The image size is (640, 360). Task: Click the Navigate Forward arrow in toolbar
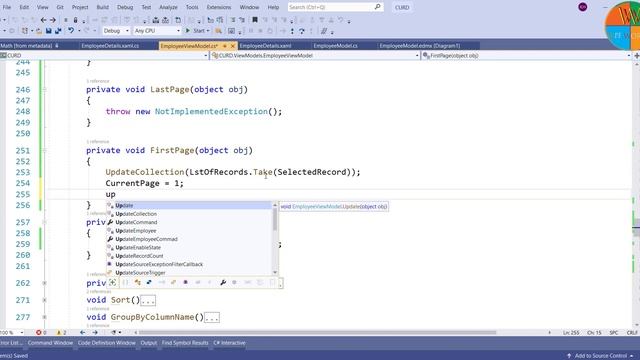click(53, 20)
